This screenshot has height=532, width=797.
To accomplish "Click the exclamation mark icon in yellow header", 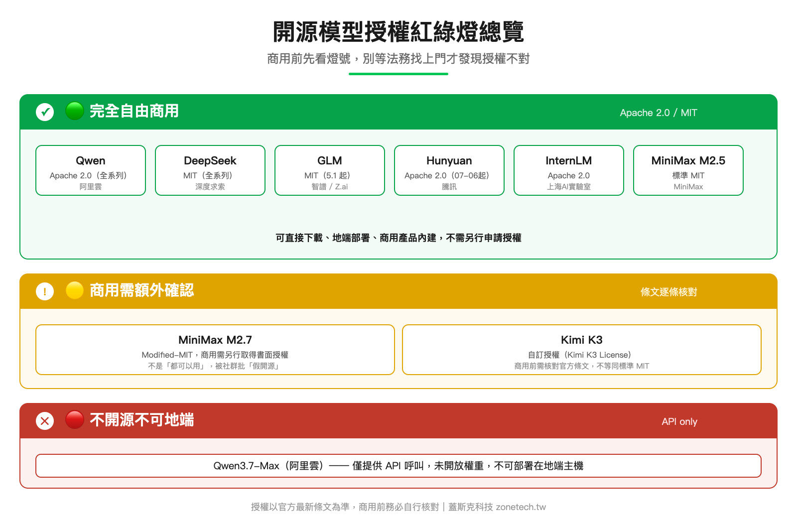I will pyautogui.click(x=45, y=291).
